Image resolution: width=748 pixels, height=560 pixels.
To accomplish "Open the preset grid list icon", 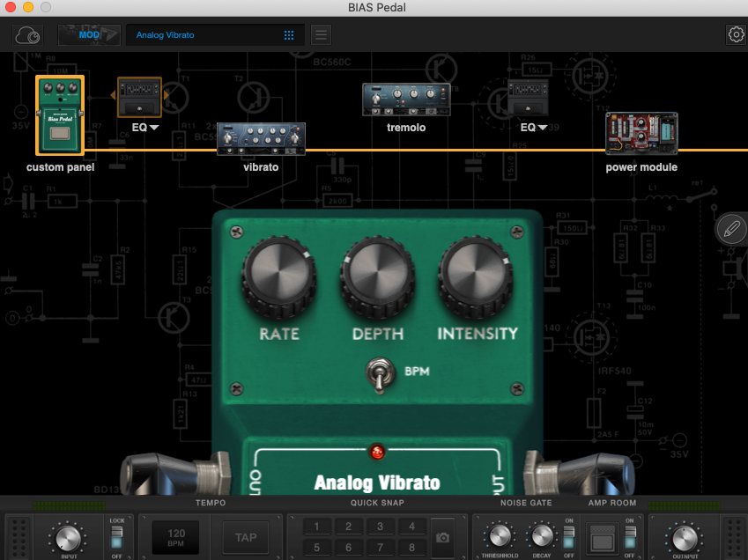I will 289,35.
